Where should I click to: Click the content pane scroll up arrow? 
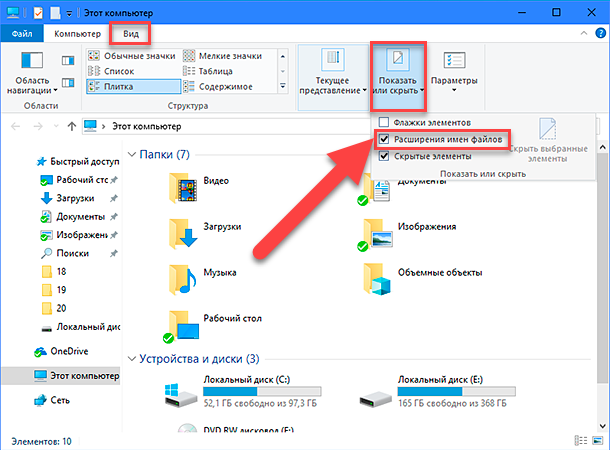[603, 147]
